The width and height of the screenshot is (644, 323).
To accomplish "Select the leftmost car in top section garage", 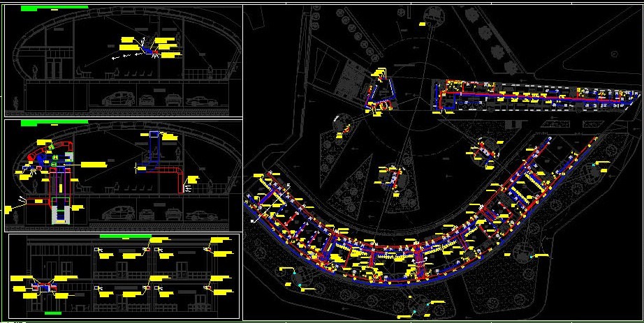I will [115, 99].
